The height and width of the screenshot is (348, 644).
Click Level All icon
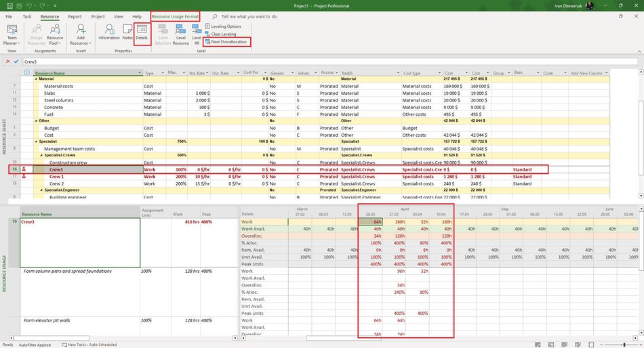coord(197,35)
